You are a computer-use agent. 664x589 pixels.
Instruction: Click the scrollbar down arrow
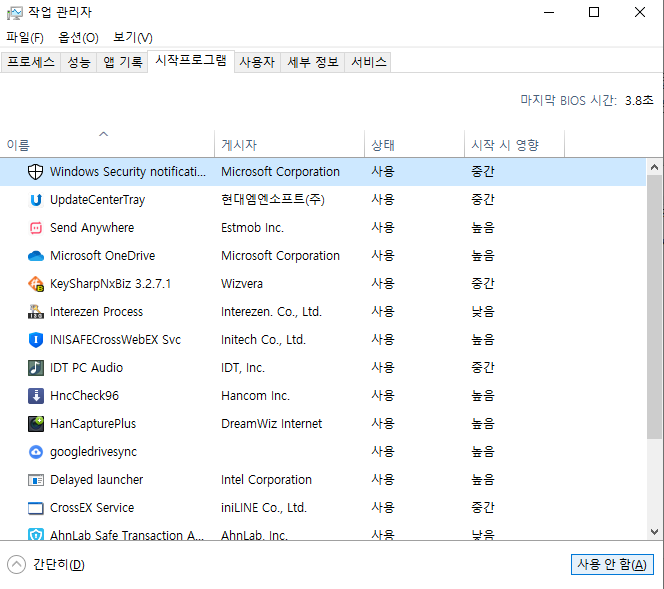click(654, 532)
